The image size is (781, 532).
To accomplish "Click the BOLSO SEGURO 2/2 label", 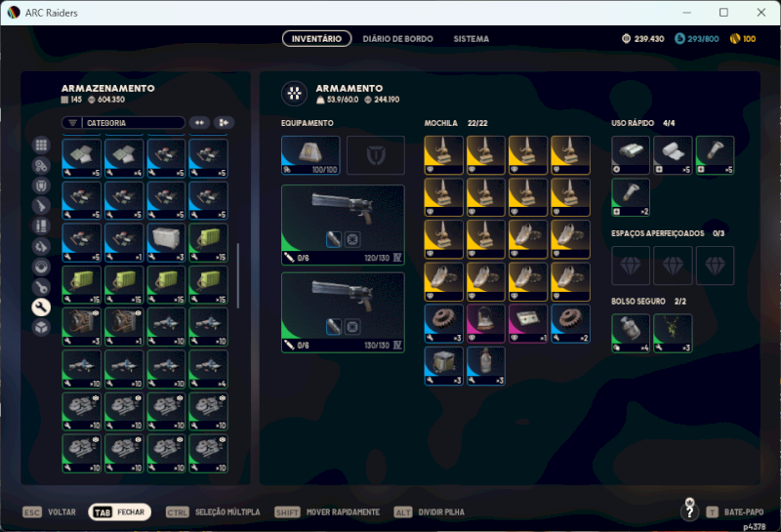I will click(x=648, y=302).
